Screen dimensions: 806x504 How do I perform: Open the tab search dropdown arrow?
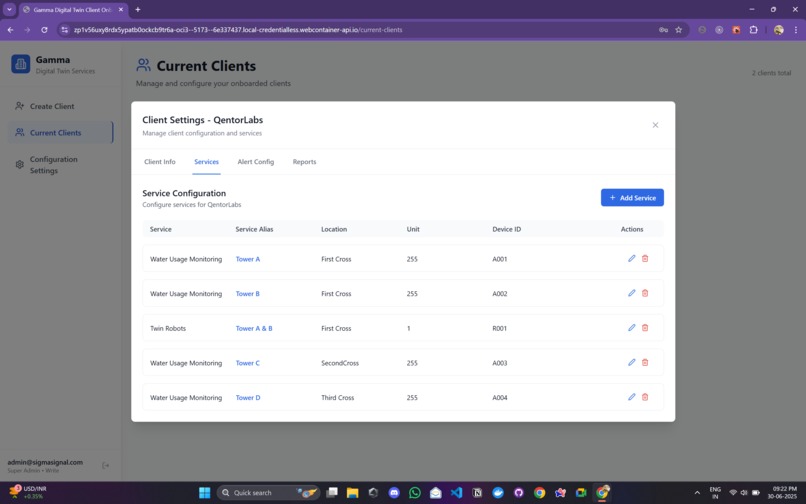coord(9,9)
